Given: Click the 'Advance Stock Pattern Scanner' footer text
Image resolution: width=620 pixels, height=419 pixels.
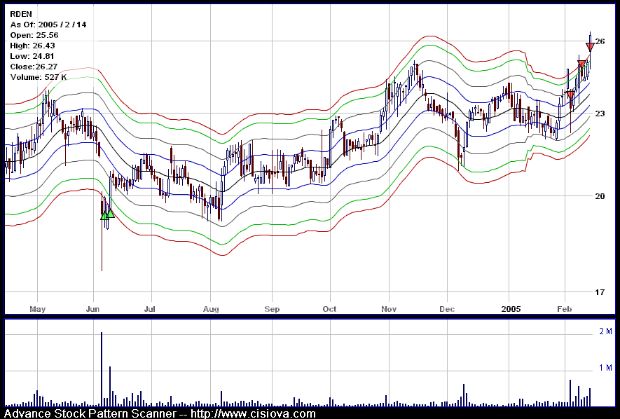Looking at the screenshot, I should point(90,414).
